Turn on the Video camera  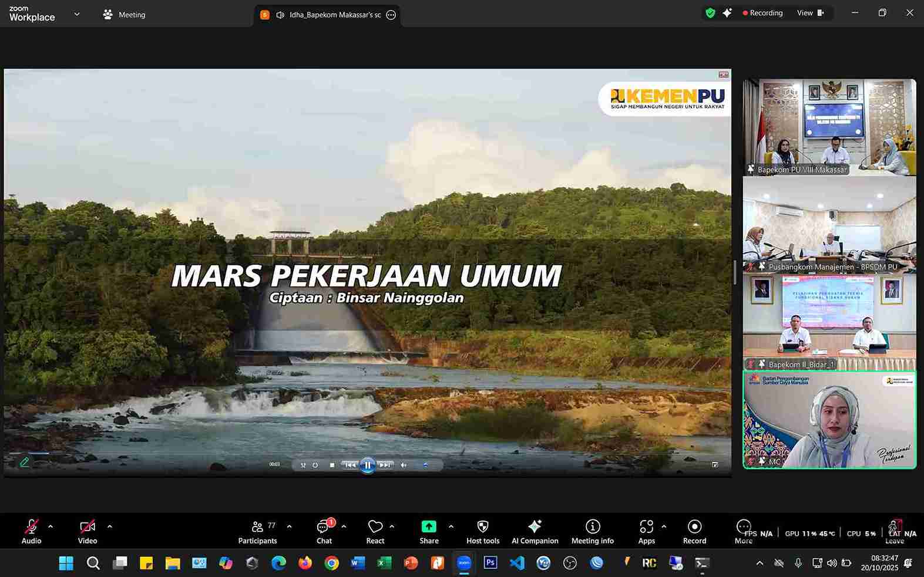click(88, 532)
